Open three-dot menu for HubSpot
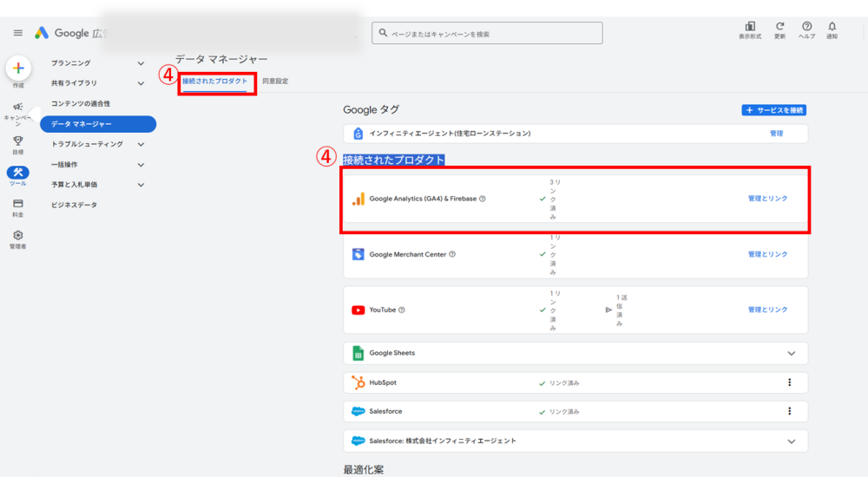 tap(789, 382)
